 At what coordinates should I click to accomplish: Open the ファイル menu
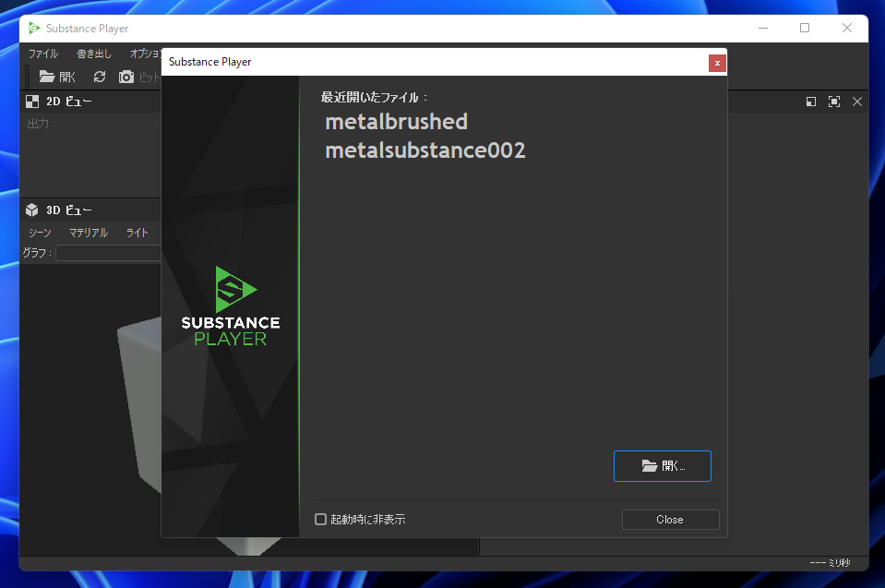[x=42, y=54]
